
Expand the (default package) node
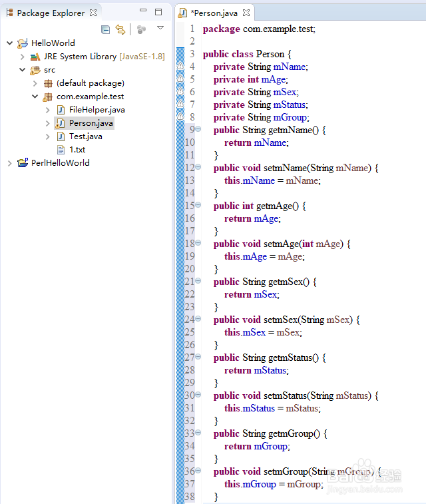[35, 84]
